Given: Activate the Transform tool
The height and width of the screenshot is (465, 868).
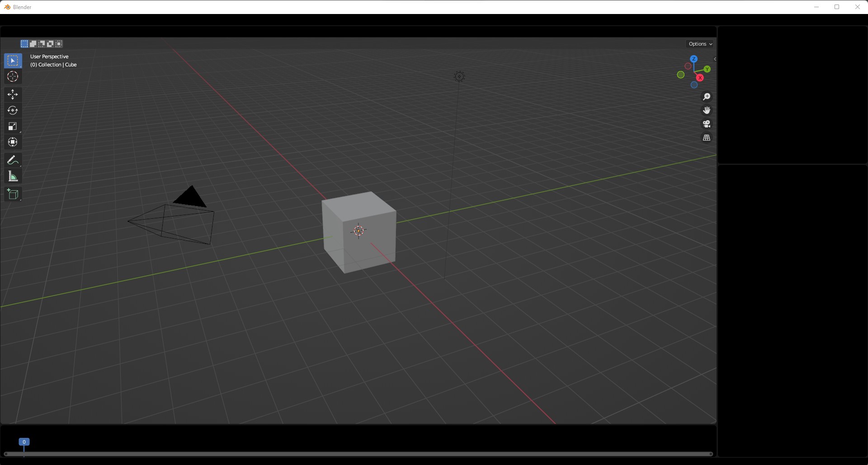Looking at the screenshot, I should 13,142.
